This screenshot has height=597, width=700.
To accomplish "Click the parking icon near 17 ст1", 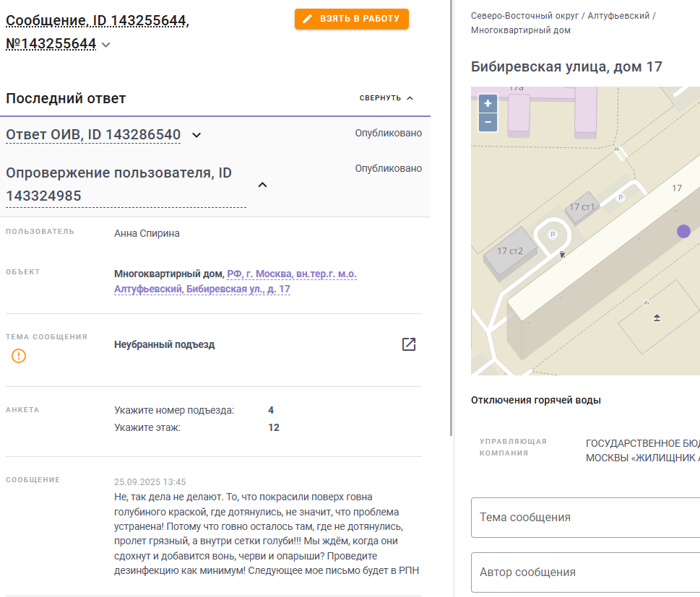I will pyautogui.click(x=620, y=198).
